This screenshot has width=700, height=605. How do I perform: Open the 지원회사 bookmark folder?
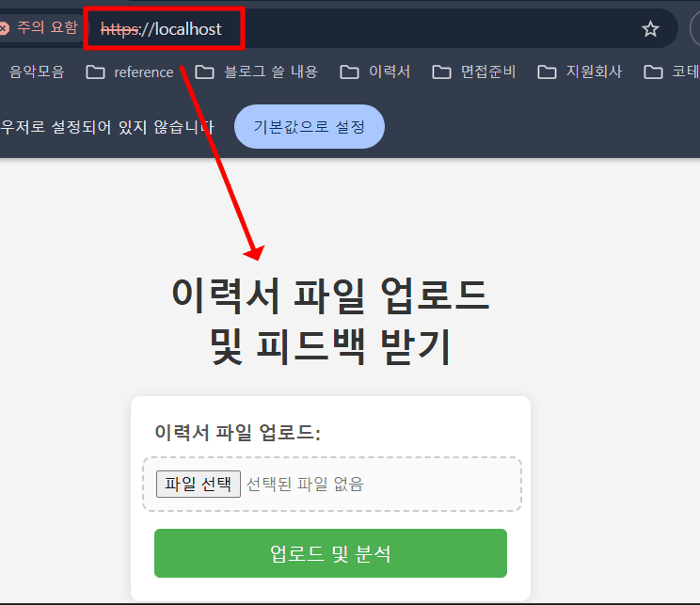pyautogui.click(x=580, y=72)
